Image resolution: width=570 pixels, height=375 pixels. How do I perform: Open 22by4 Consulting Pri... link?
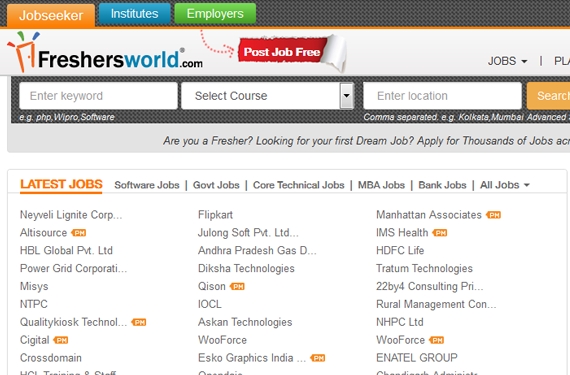(x=430, y=286)
